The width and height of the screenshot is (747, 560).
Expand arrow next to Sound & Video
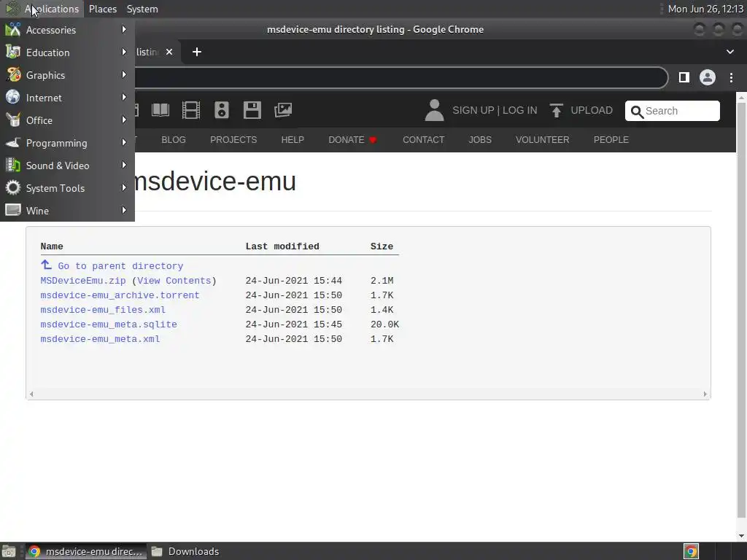tap(124, 166)
